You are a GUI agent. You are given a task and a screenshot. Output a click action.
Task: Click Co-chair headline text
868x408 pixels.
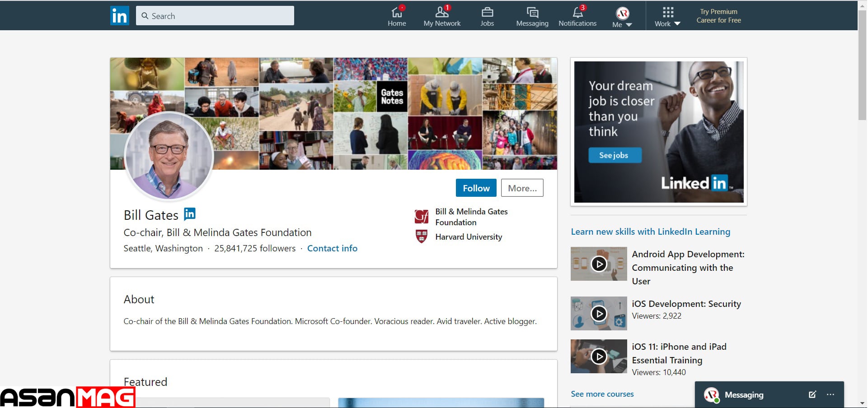point(217,232)
